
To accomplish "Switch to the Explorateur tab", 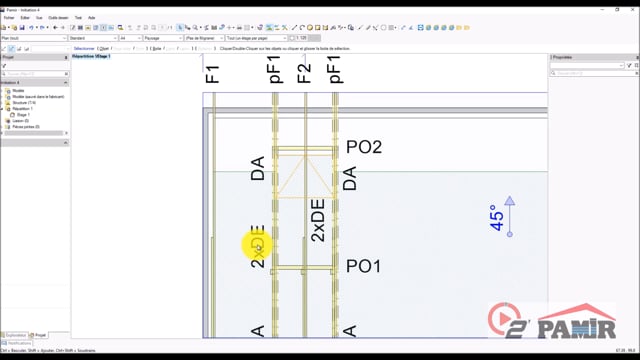I will (x=14, y=335).
